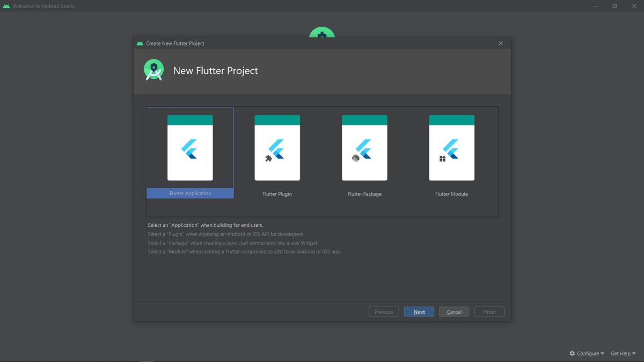This screenshot has width=644, height=362.
Task: Close the Create New Flutter Project dialog
Action: coord(501,43)
